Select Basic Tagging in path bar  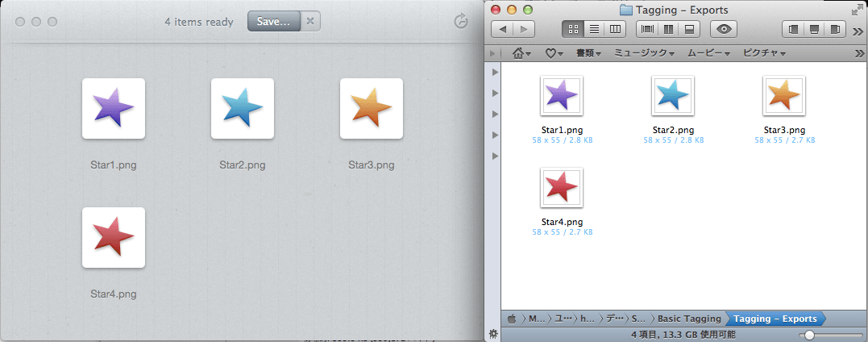coord(691,319)
